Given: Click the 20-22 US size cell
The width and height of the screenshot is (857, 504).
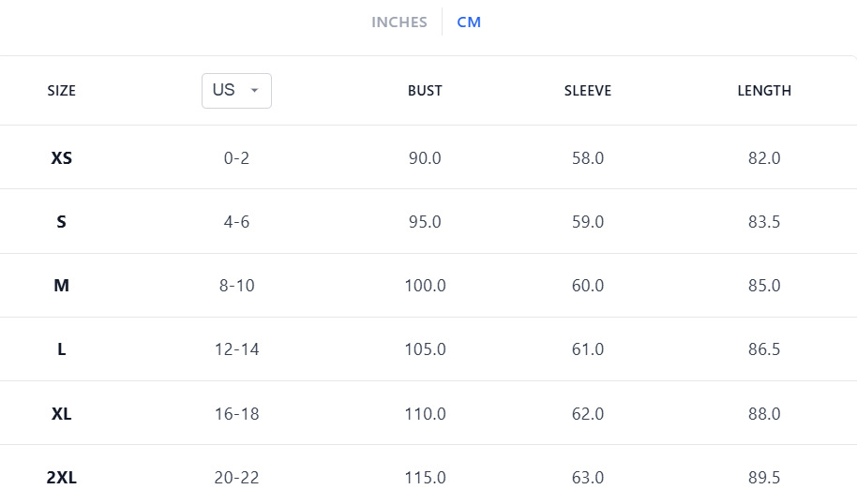Looking at the screenshot, I should [236, 478].
